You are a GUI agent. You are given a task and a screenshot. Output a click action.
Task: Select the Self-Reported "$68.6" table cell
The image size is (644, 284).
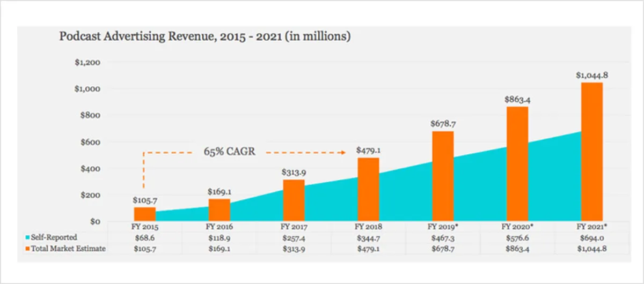tap(145, 237)
